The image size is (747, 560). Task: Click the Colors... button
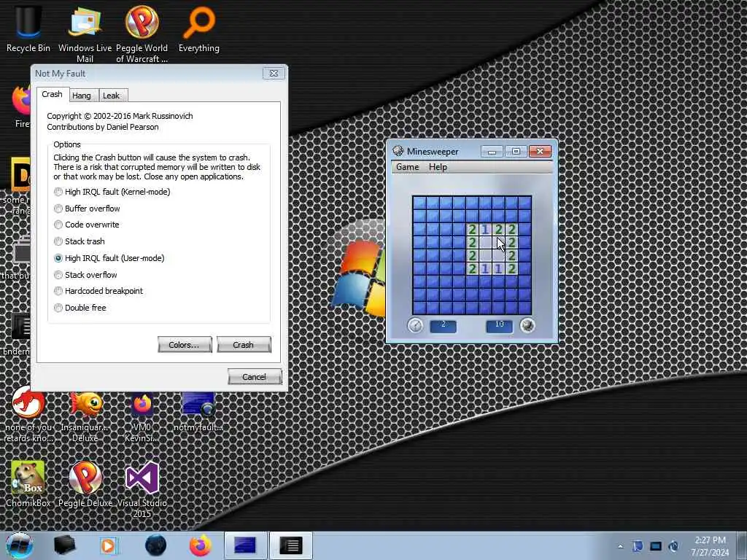pyautogui.click(x=185, y=345)
